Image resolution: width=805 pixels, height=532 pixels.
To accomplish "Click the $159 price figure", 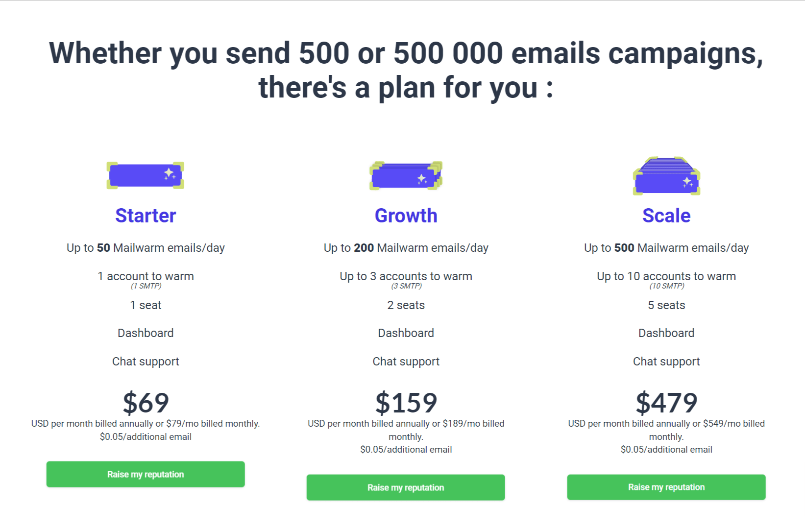I will click(406, 403).
